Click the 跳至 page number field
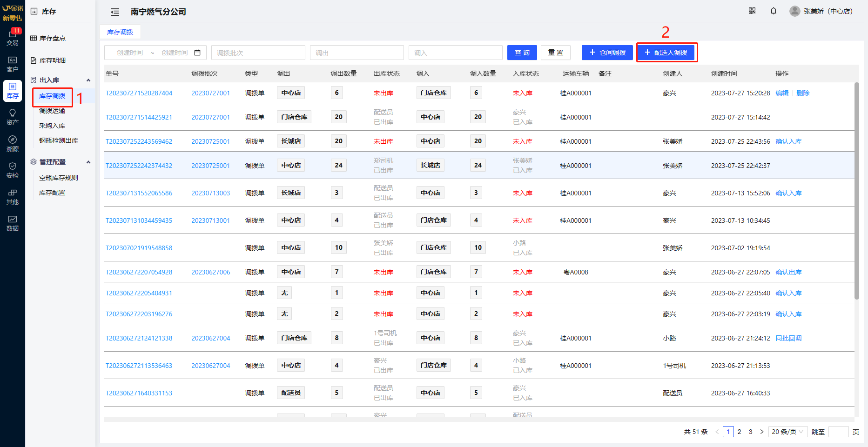 [x=838, y=432]
